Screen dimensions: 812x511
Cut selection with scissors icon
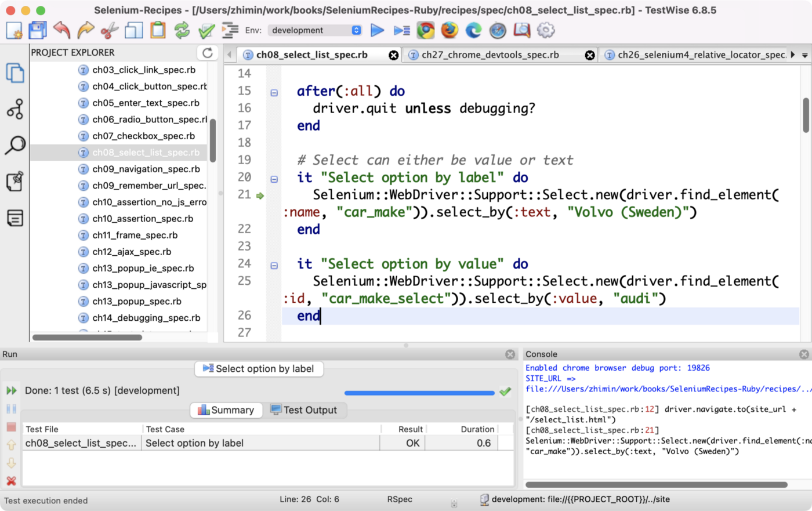(110, 30)
